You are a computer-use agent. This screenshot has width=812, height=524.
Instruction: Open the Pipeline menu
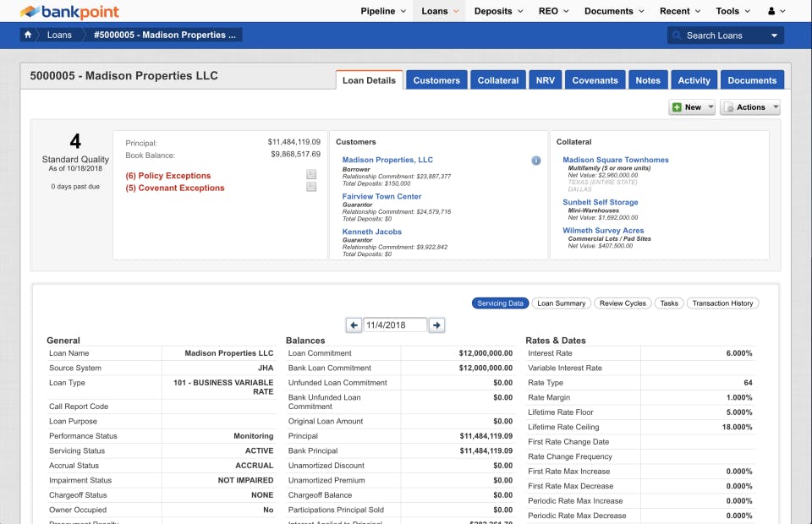click(383, 11)
